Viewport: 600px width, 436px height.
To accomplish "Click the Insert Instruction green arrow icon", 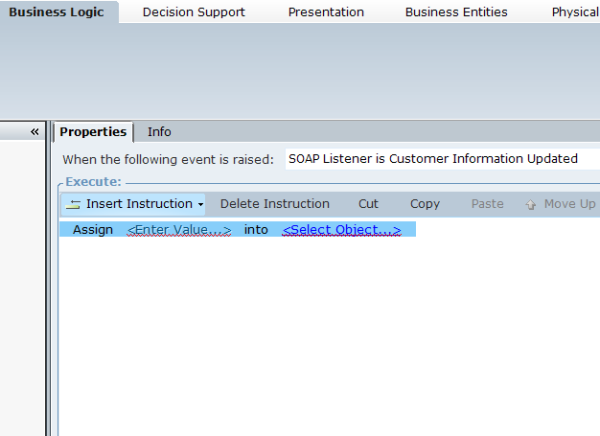I will tap(73, 204).
